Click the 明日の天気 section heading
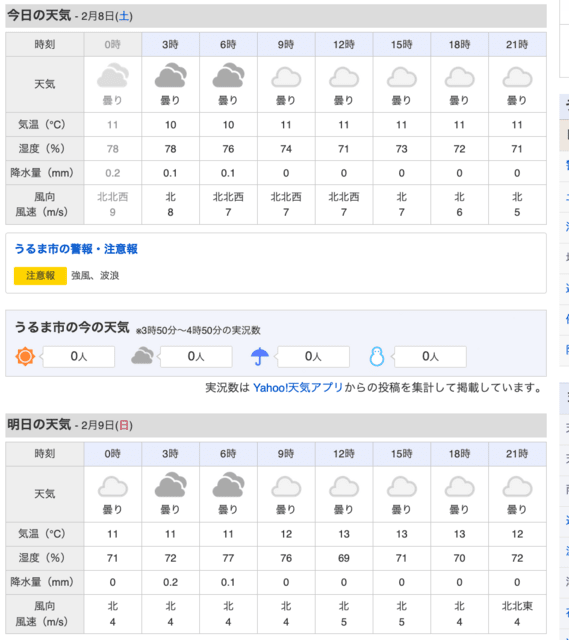 coord(39,424)
